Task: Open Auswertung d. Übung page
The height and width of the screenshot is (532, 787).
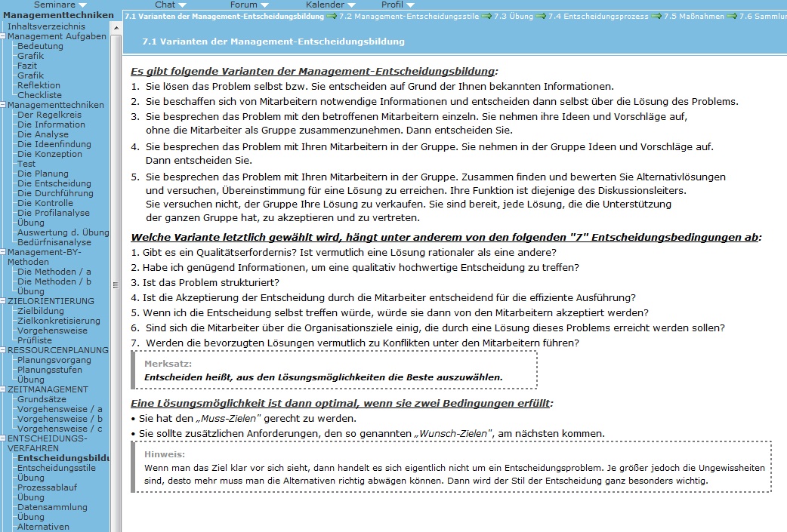Action: point(63,232)
